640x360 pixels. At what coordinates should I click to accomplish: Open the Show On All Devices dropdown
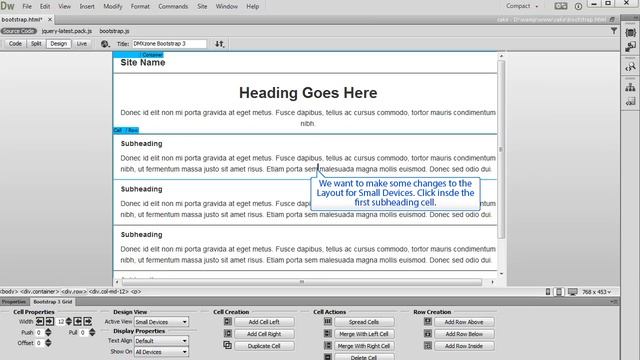point(161,352)
